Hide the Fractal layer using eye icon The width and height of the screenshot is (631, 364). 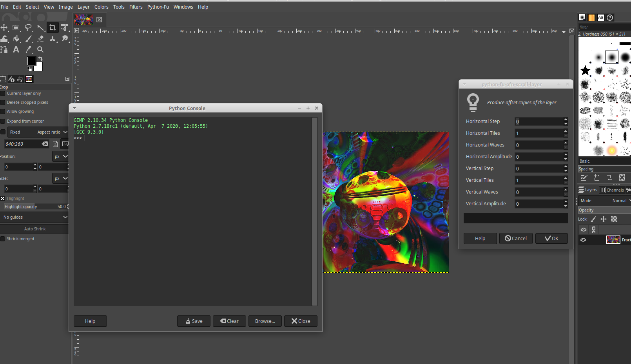[583, 240]
